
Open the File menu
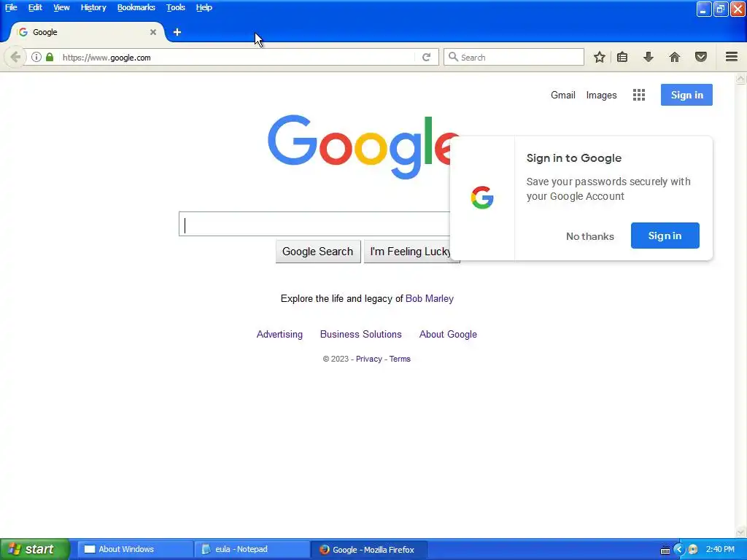coord(11,7)
